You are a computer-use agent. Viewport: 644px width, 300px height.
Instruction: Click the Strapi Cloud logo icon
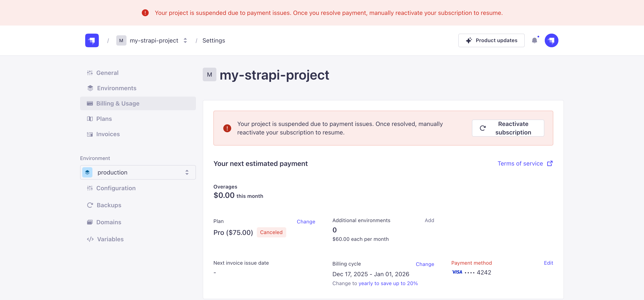pos(92,40)
